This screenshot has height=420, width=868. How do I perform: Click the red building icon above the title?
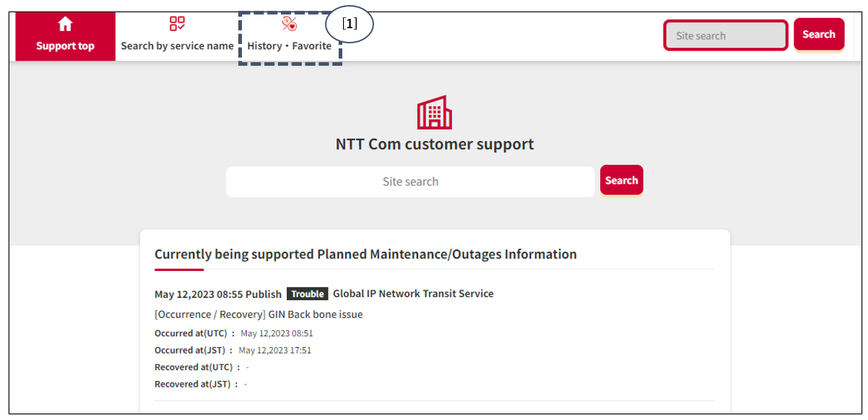coord(434,112)
